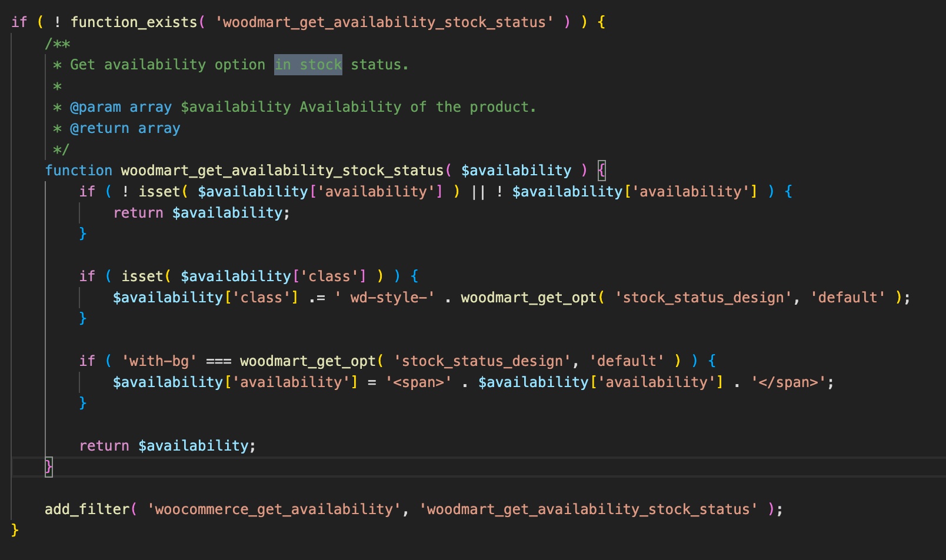Image resolution: width=946 pixels, height=560 pixels.
Task: Click the ".=" concatenation assignment operator
Action: [317, 298]
